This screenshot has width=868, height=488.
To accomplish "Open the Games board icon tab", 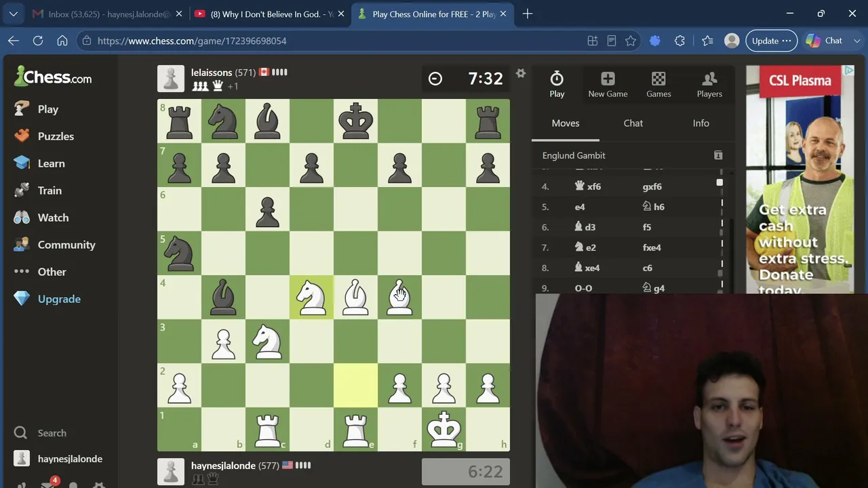I will click(x=658, y=85).
